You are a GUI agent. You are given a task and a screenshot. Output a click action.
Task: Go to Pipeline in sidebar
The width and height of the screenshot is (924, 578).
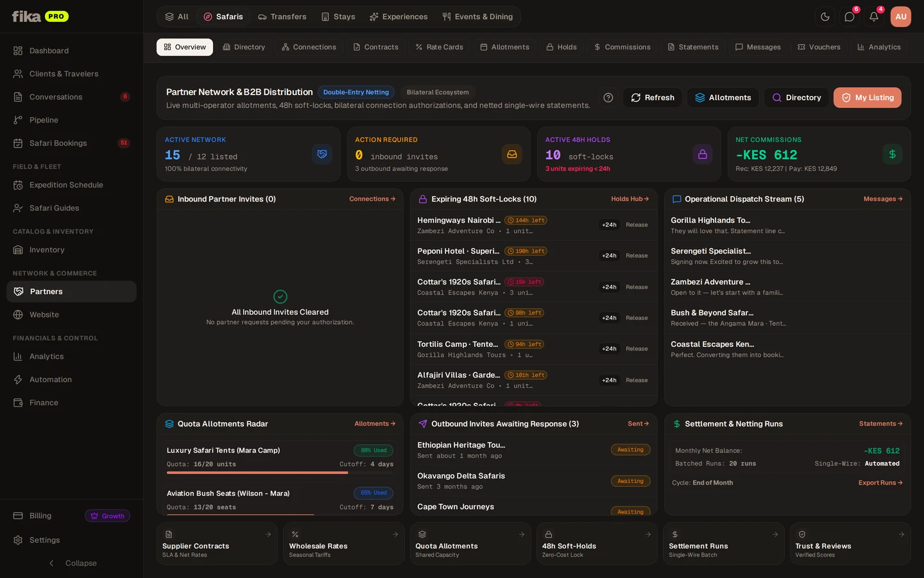click(71, 120)
